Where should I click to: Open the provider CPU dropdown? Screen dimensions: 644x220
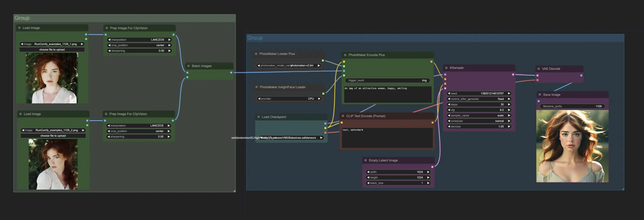289,99
